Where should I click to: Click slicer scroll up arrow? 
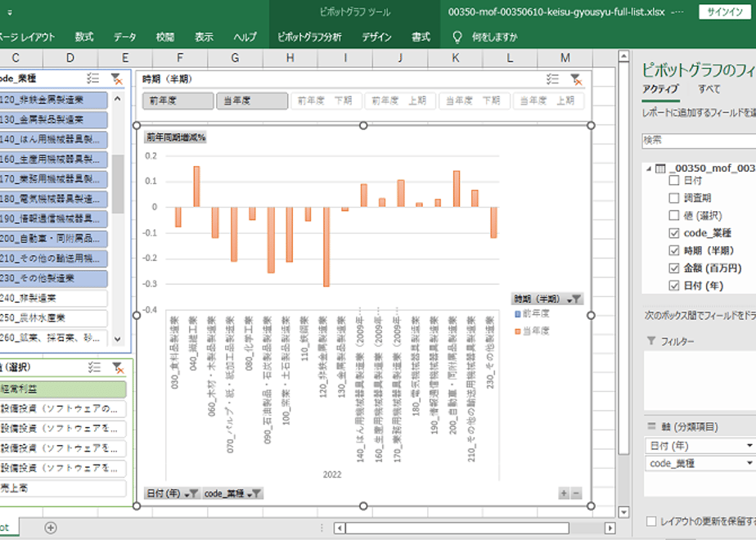click(x=117, y=98)
